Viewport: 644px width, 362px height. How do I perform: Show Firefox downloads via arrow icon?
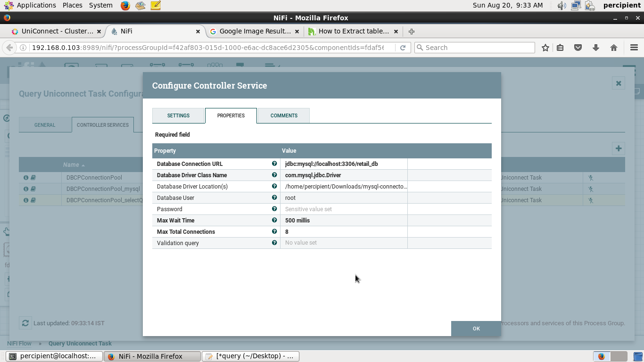pos(595,47)
